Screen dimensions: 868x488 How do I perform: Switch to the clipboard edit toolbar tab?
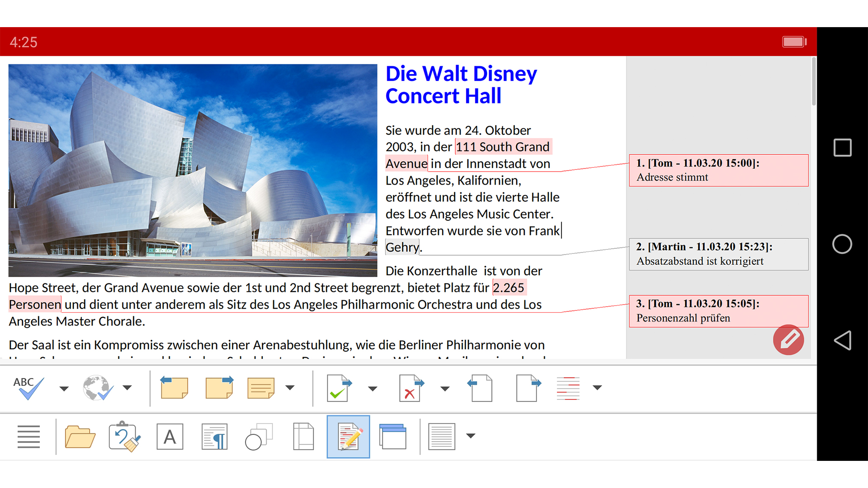point(125,436)
